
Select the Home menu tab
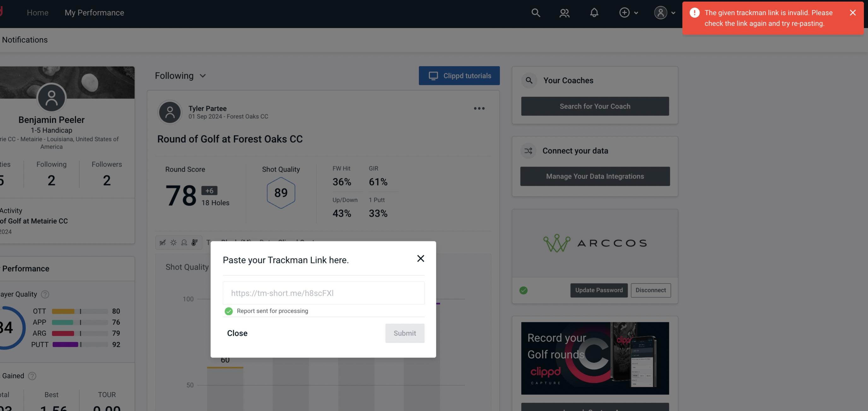38,12
